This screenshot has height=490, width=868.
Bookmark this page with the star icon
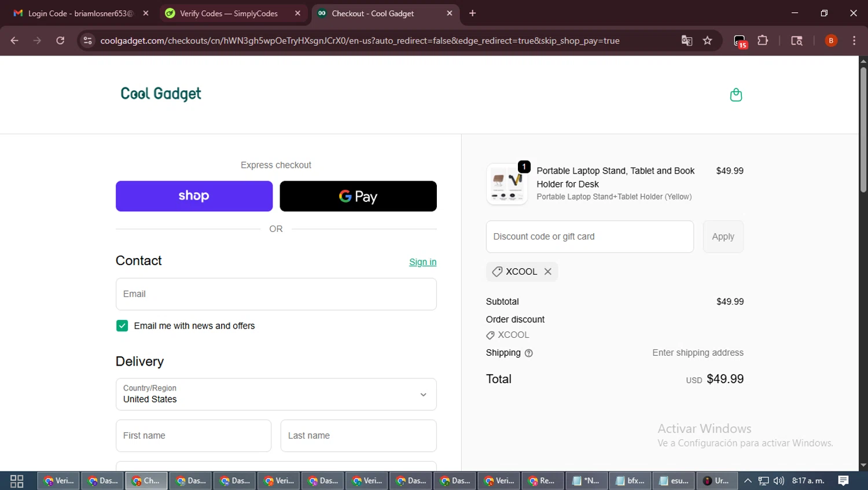click(x=707, y=40)
